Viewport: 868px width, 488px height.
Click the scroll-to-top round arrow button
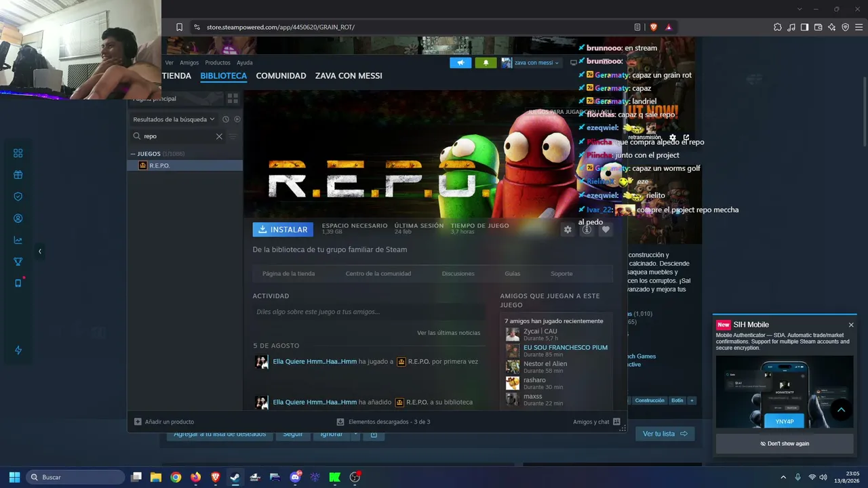(842, 410)
